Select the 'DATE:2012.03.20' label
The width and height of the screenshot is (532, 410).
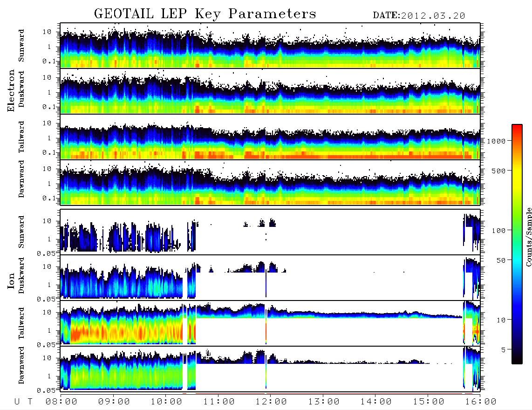coord(419,16)
